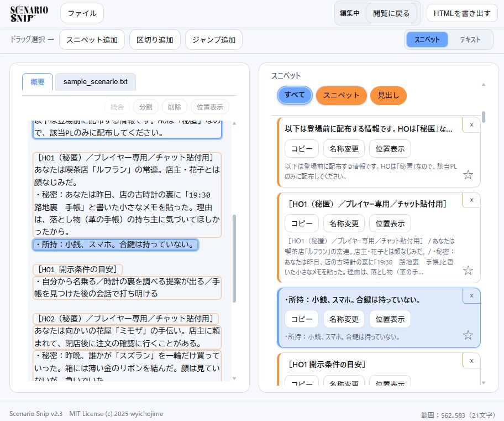Click スニペット追加 button
504x421 pixels.
click(92, 40)
